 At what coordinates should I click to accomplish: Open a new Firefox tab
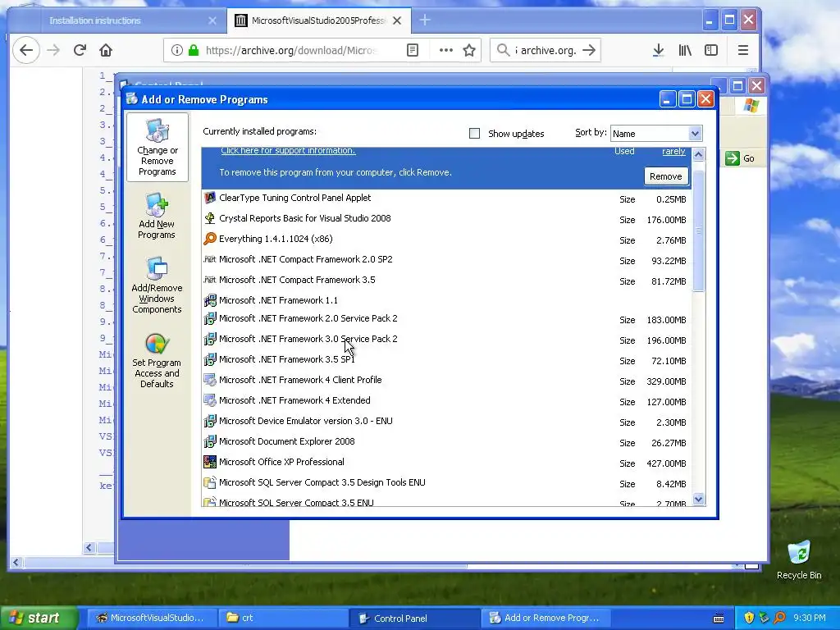[x=425, y=21]
